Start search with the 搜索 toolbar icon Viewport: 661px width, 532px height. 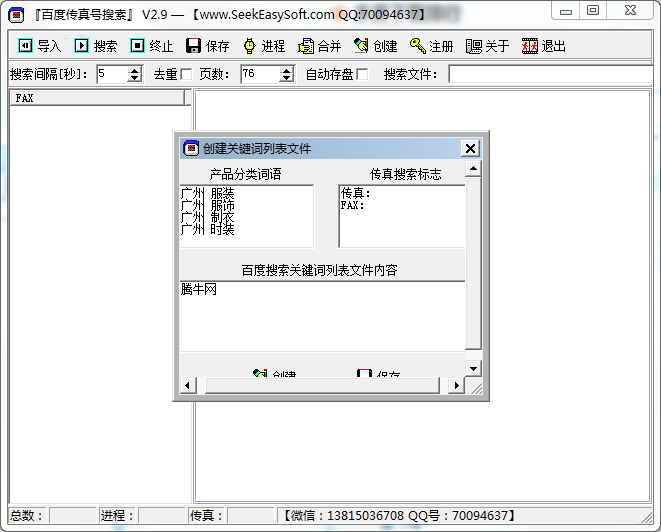tap(81, 46)
